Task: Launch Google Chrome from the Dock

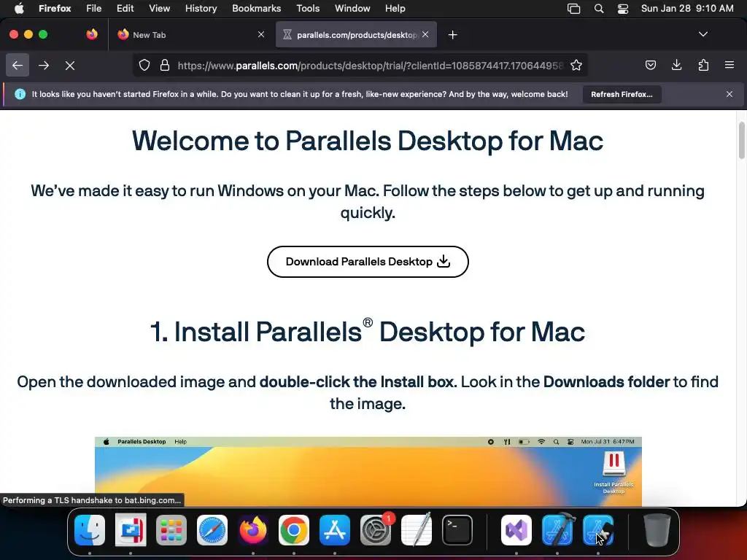Action: coord(294,530)
